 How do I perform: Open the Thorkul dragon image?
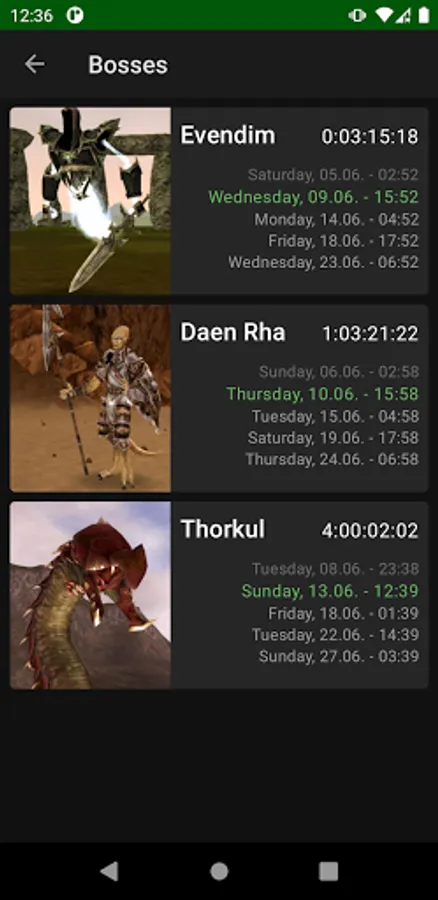(x=90, y=595)
